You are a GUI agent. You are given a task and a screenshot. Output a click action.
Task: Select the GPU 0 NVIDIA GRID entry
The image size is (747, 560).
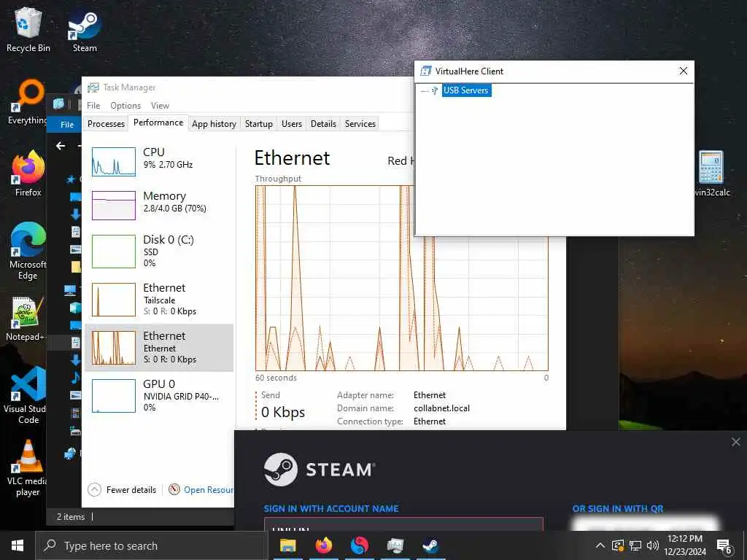coord(159,395)
